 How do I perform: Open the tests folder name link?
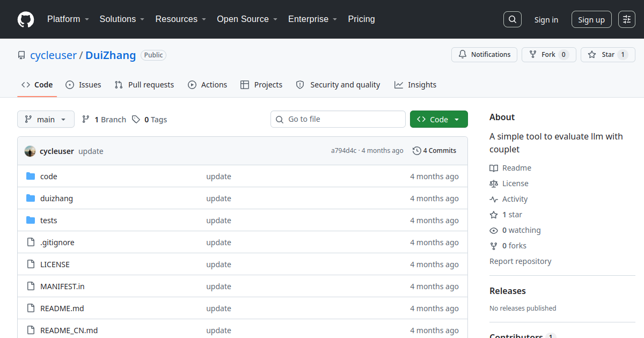(x=48, y=221)
